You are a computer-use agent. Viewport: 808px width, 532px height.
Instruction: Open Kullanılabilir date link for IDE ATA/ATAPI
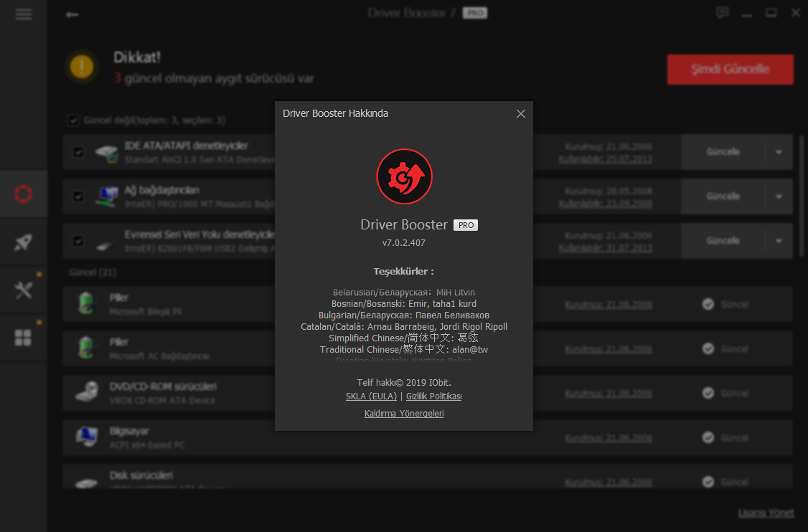[606, 159]
